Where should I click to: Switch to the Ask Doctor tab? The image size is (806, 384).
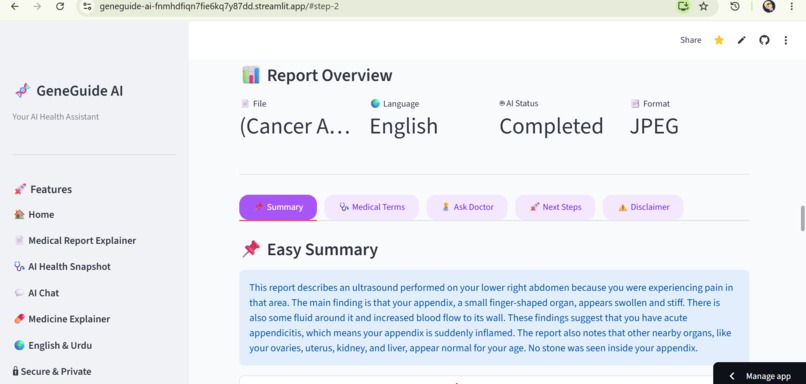tap(467, 207)
